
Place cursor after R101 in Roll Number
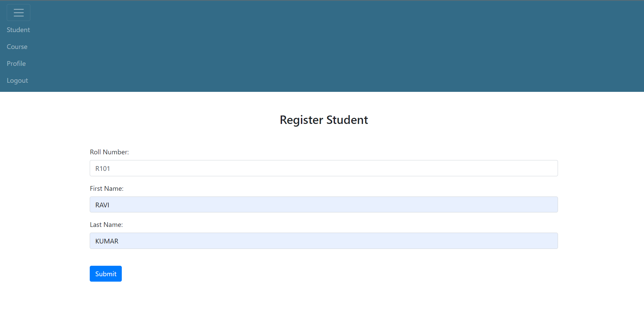(x=115, y=168)
